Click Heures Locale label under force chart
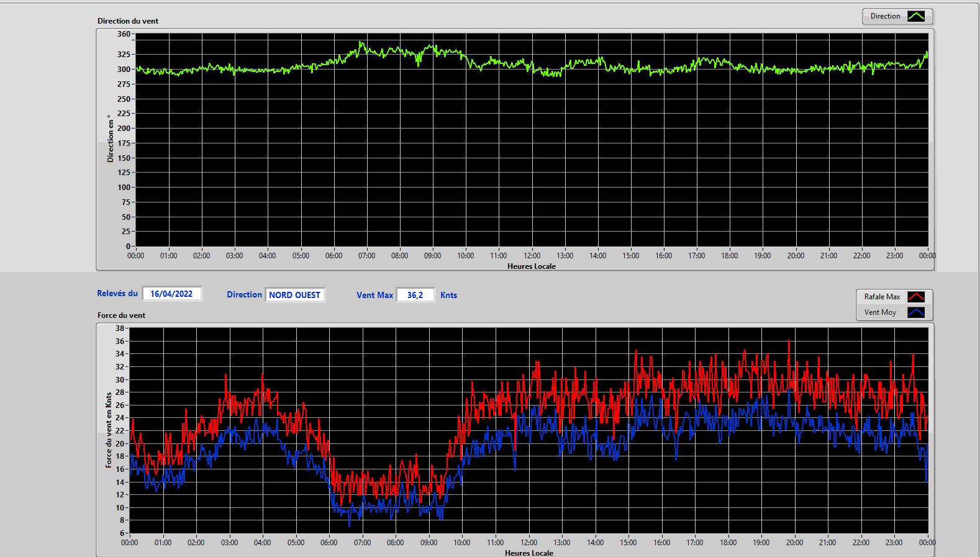980x557 pixels. pos(529,553)
